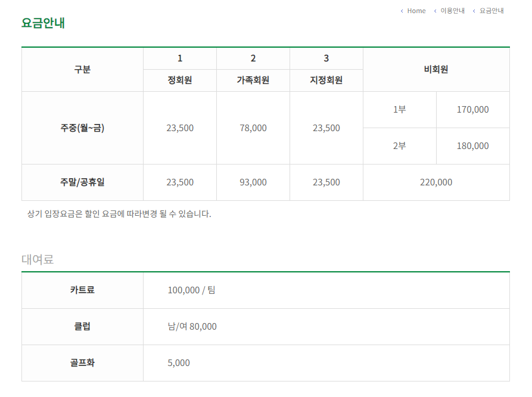532x397 pixels.
Task: Click the weekday 가족회원 fee 78,000
Action: 253,128
